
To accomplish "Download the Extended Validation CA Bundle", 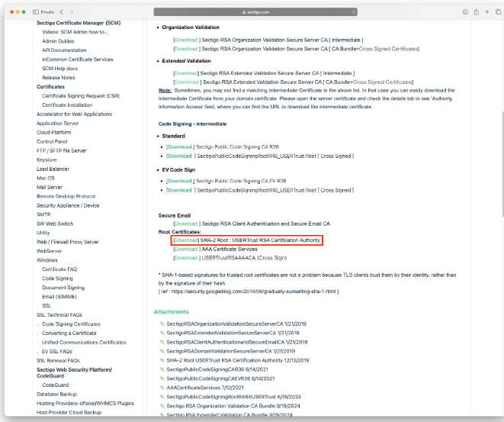I will pyautogui.click(x=187, y=82).
